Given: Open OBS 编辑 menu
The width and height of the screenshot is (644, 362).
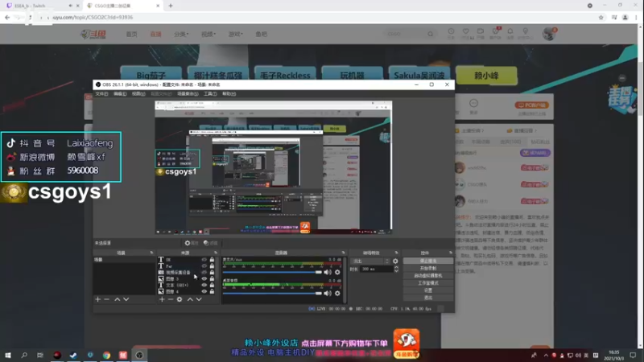Looking at the screenshot, I should (x=120, y=94).
